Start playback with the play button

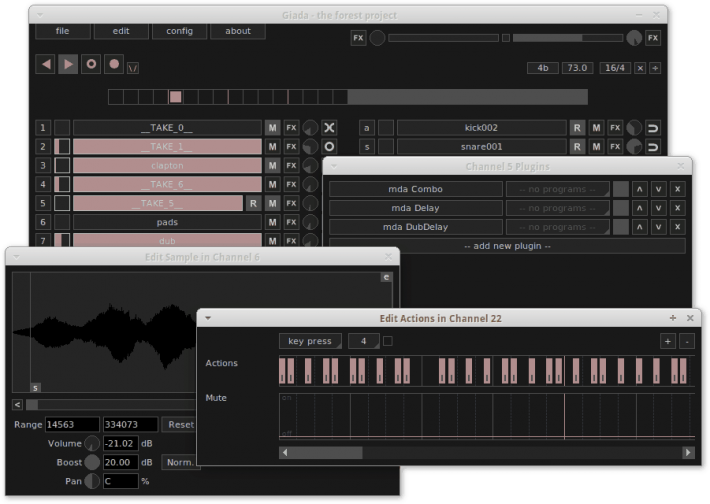(x=68, y=64)
